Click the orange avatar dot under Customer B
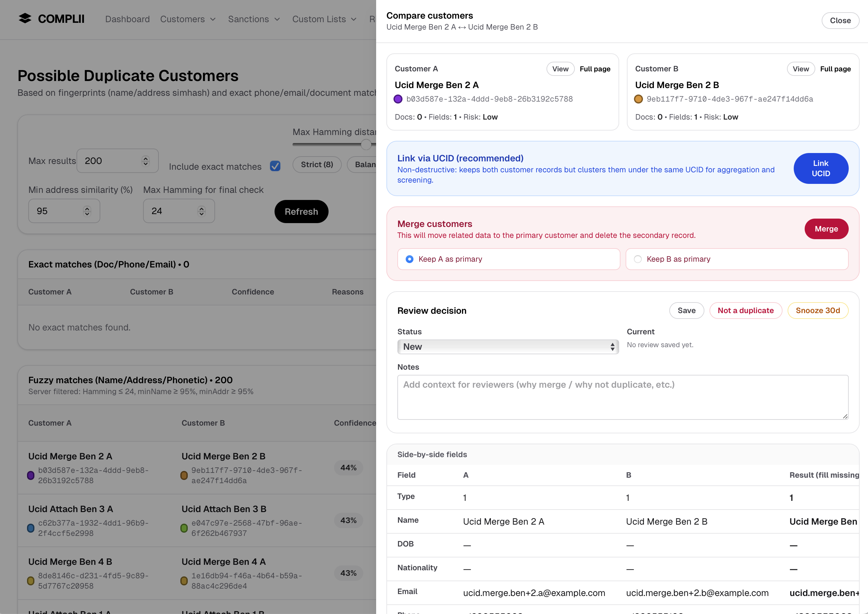The height and width of the screenshot is (614, 868). point(638,99)
